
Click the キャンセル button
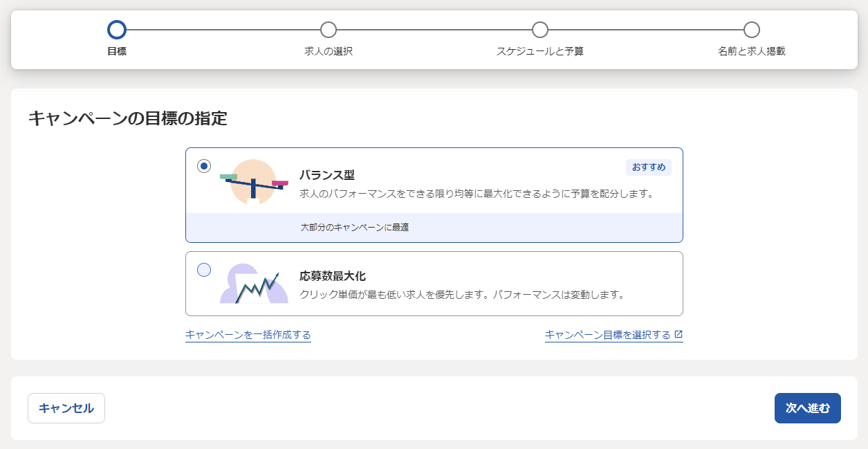(x=66, y=408)
